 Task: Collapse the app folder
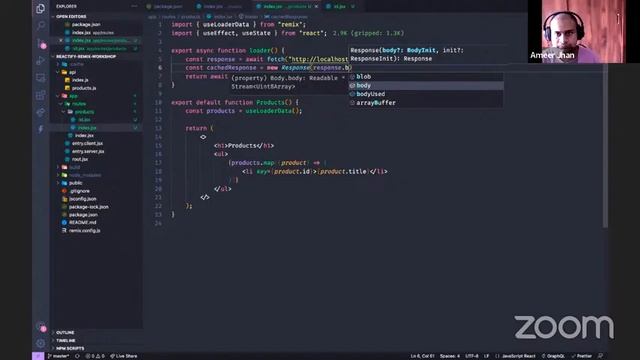coord(73,96)
